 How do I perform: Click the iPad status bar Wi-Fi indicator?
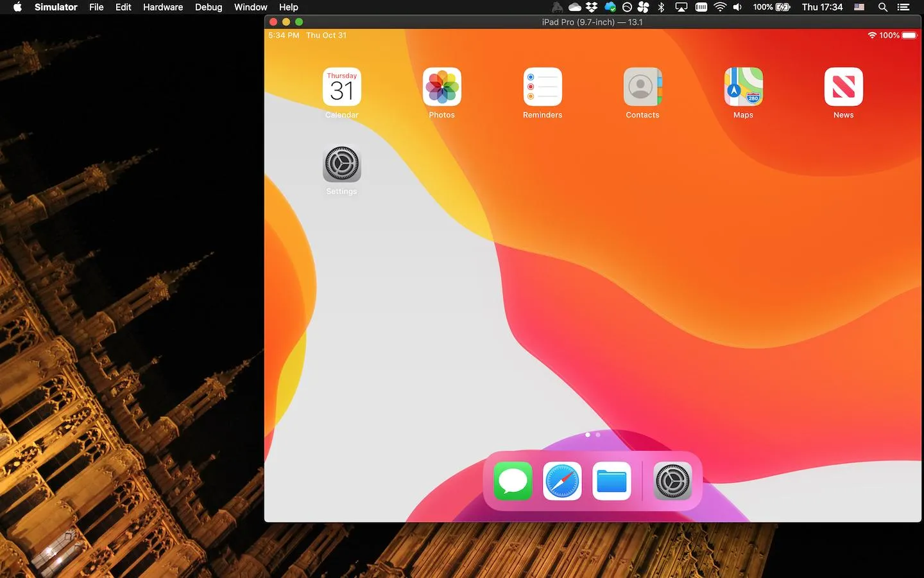[872, 35]
